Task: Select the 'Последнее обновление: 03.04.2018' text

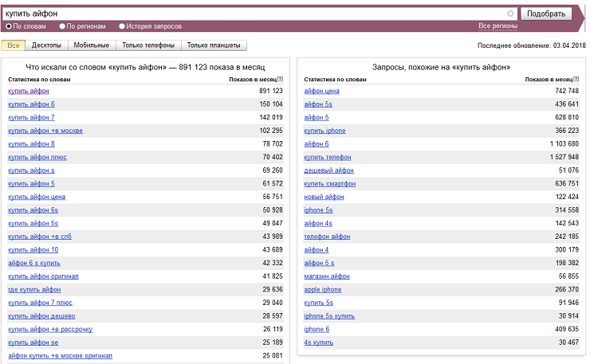Action: 532,45
